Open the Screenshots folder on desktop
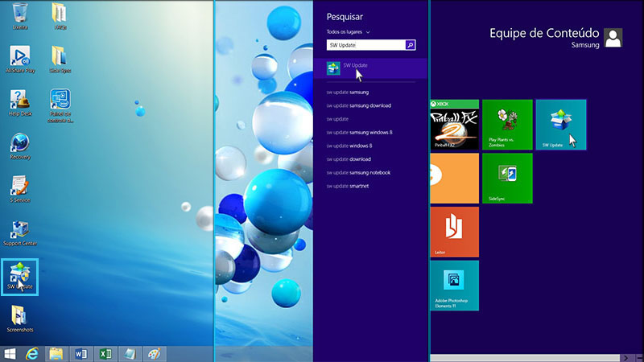The width and height of the screenshot is (644, 362). click(19, 319)
